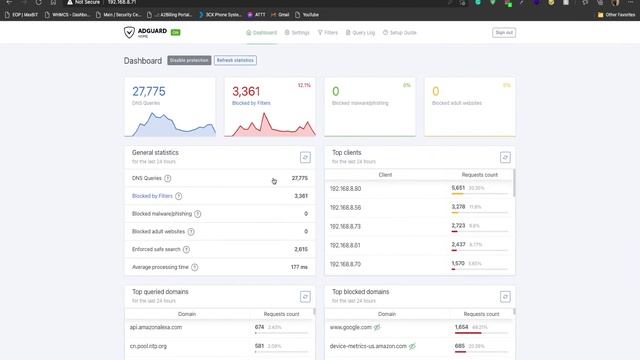Click the Top queried domains scrollbar

pos(314,311)
